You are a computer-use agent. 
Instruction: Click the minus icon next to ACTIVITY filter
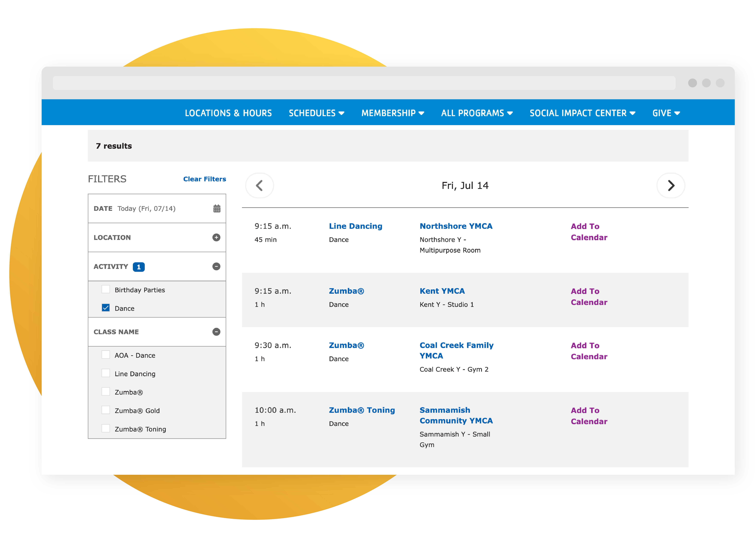tap(217, 266)
